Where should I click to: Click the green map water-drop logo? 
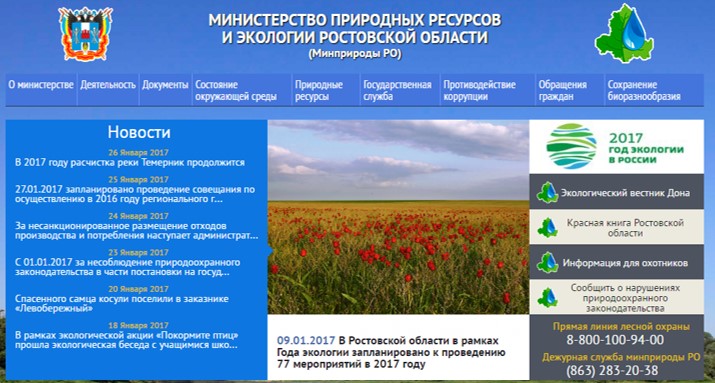[x=624, y=33]
